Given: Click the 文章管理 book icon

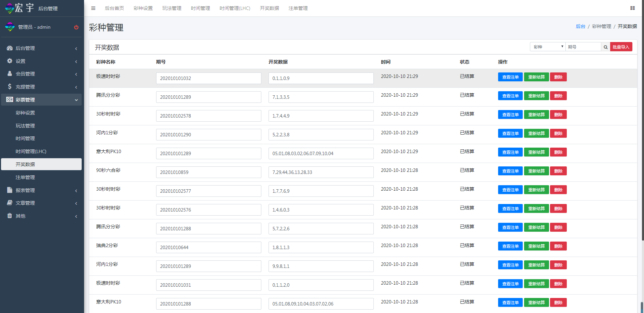Looking at the screenshot, I should click(10, 203).
